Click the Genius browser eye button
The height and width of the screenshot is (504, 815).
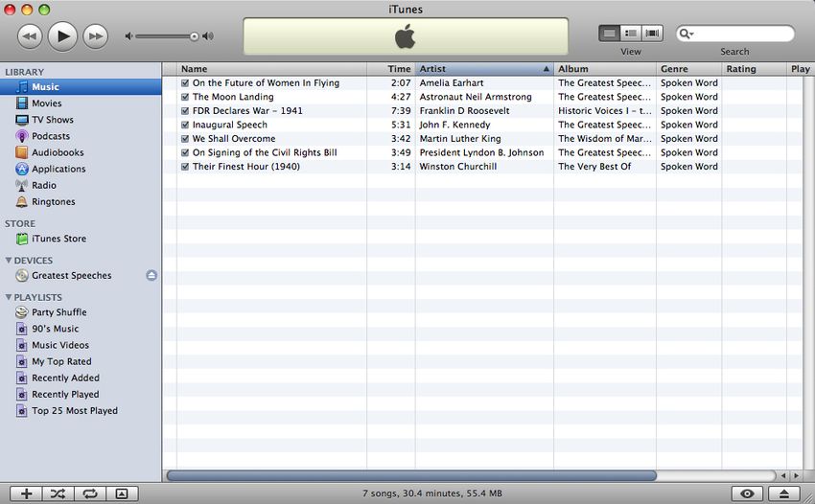click(x=747, y=493)
